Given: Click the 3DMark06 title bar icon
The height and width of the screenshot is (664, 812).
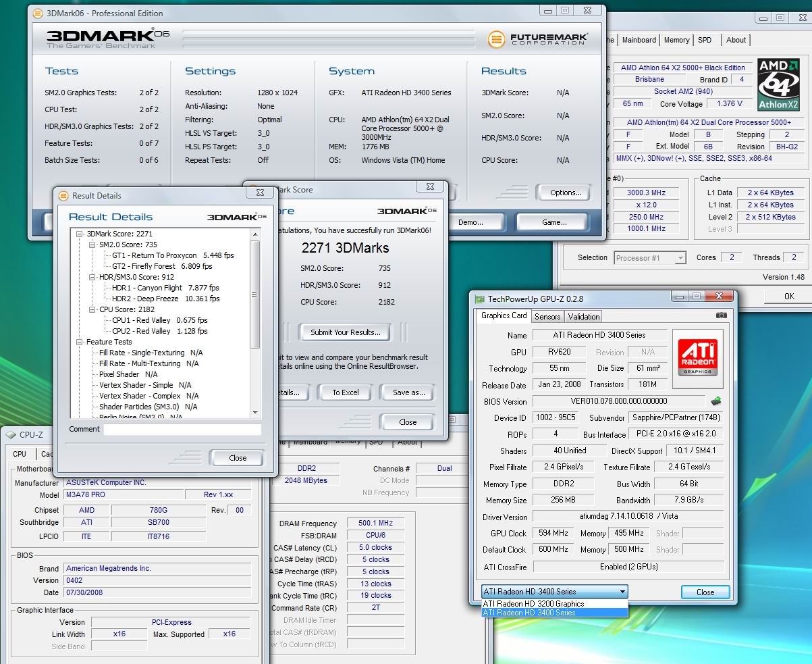Looking at the screenshot, I should coord(37,13).
